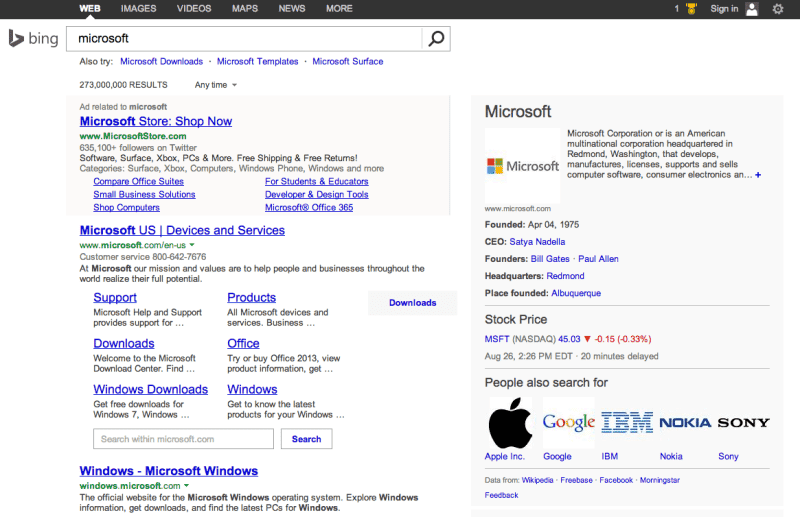This screenshot has width=800, height=517.
Task: Switch to the MAPS tab
Action: [x=245, y=9]
